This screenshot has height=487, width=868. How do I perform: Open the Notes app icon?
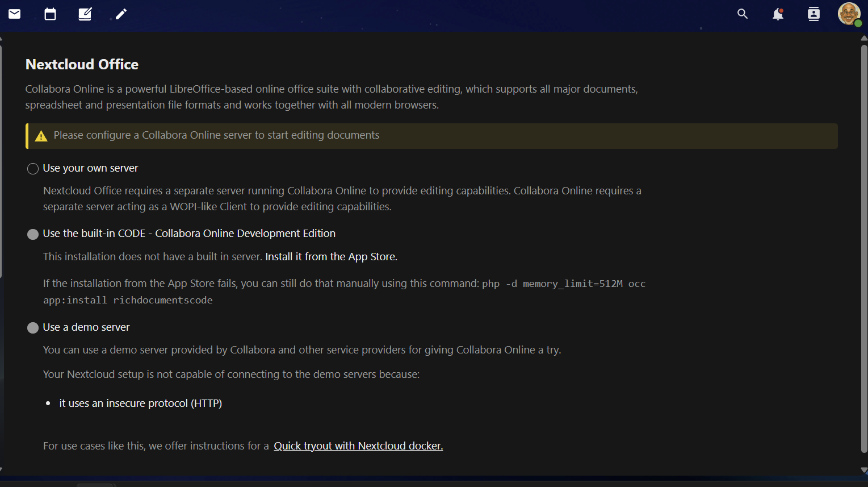click(x=85, y=14)
